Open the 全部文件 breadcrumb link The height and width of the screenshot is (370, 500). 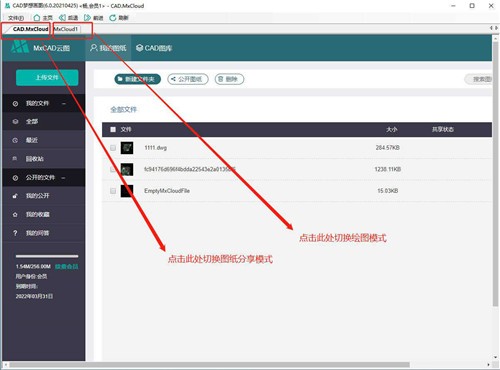coord(123,109)
